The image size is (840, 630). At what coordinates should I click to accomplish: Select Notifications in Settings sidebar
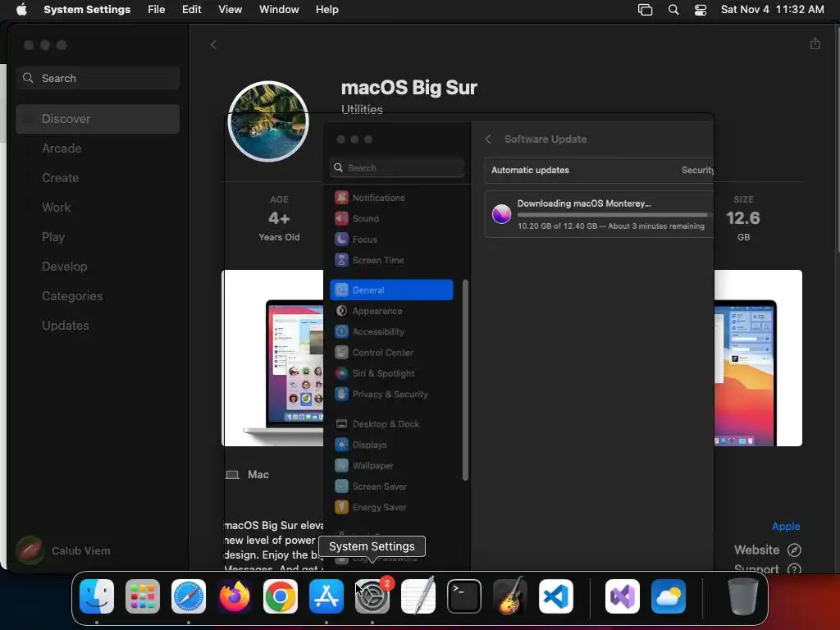[x=392, y=198]
